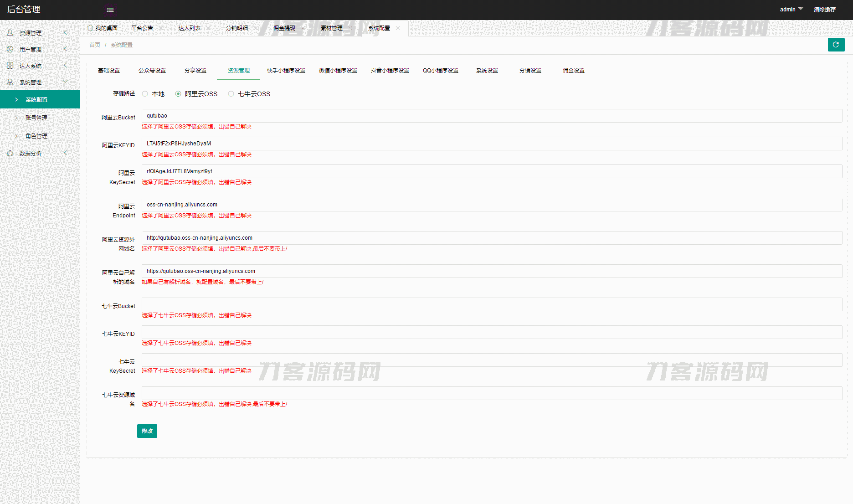Click the 资源管理 sidebar person icon

click(10, 33)
